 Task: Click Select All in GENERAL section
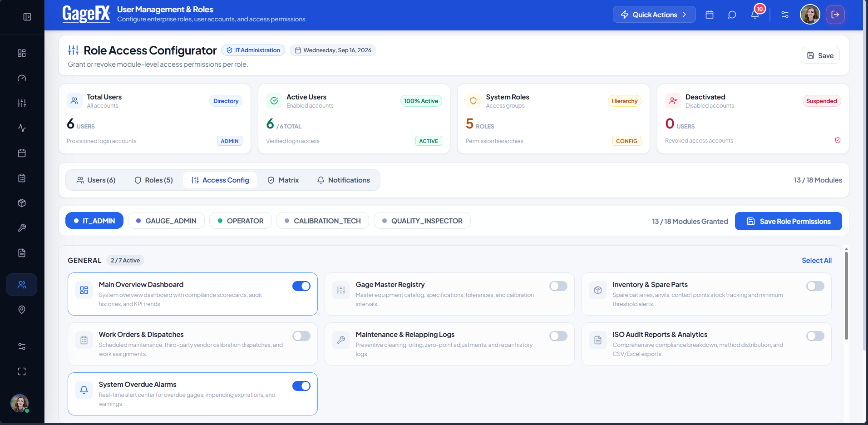tap(817, 260)
